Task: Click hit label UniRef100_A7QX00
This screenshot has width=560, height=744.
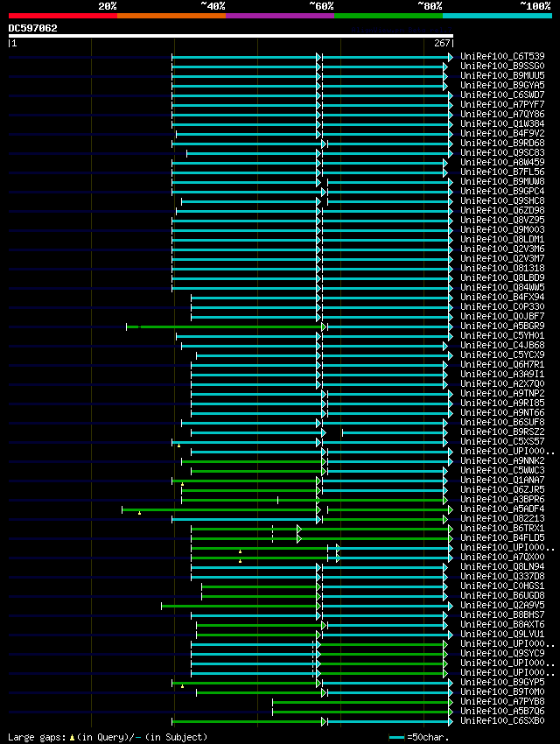Action: coord(502,557)
